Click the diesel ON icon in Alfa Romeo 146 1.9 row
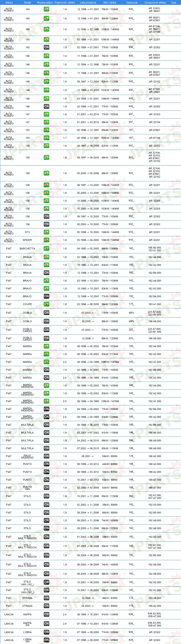Screen dimensions: 181x644 point(46,106)
